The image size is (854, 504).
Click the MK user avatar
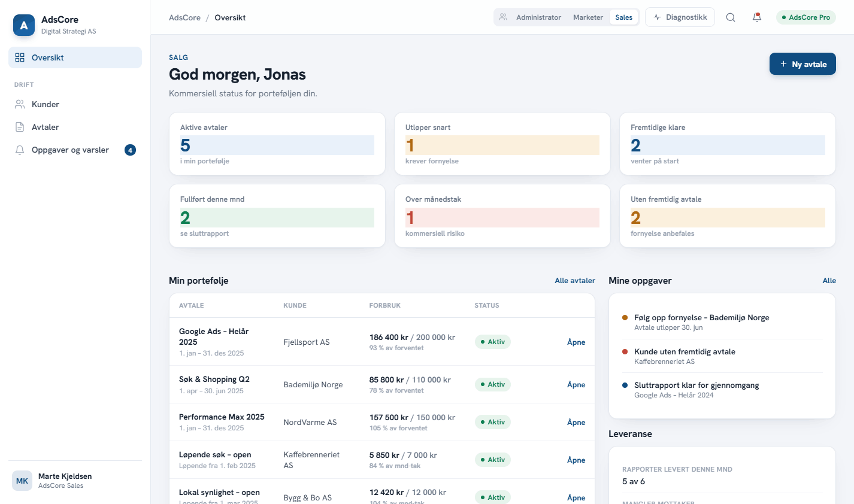coord(22,481)
